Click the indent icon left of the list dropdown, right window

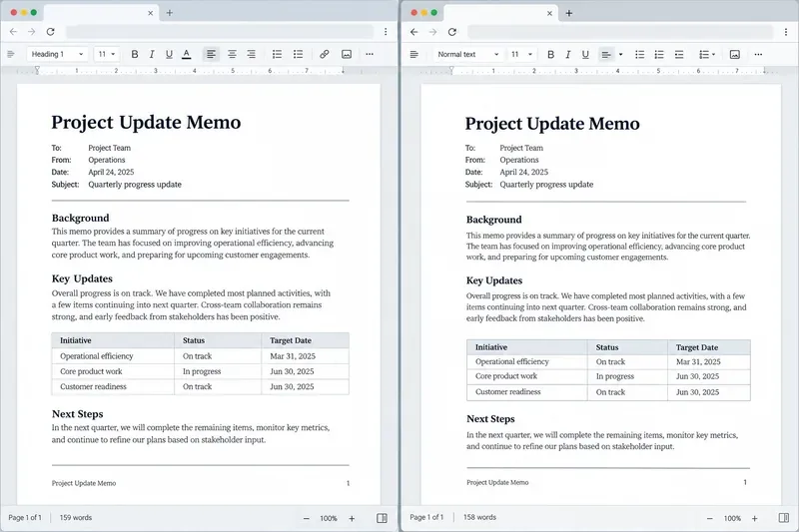679,55
